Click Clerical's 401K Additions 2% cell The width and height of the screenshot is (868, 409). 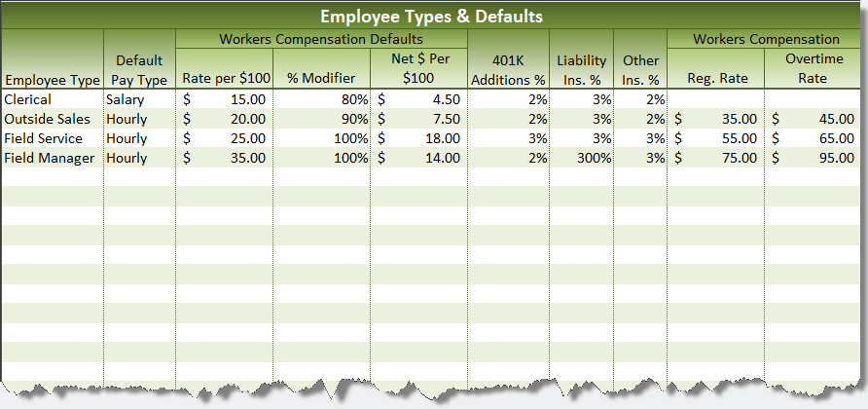(508, 99)
